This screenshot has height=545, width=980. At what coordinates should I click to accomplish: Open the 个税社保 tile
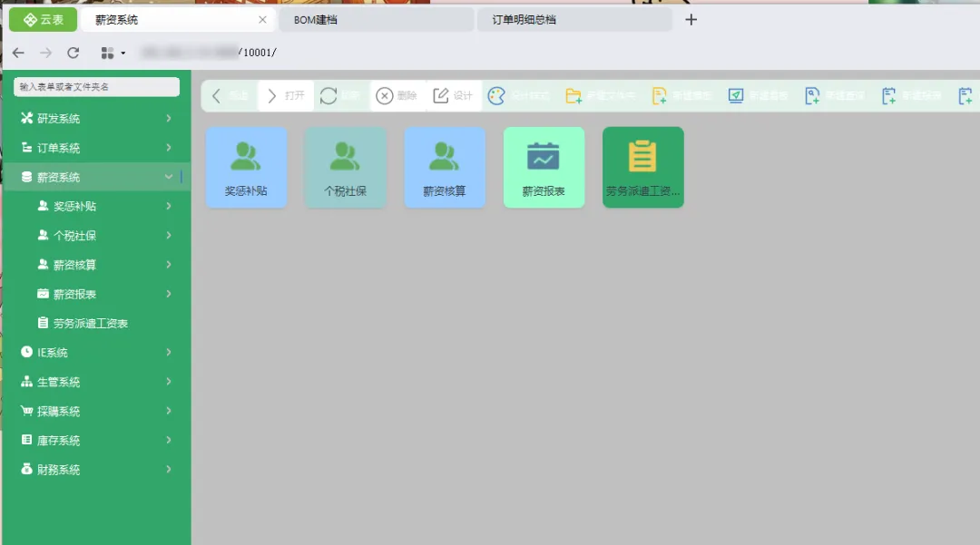tap(345, 167)
